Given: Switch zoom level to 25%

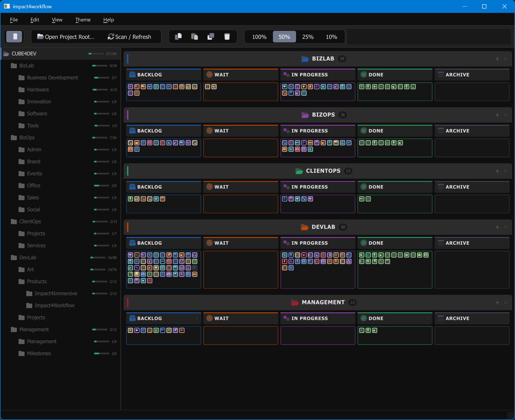Looking at the screenshot, I should [308, 37].
